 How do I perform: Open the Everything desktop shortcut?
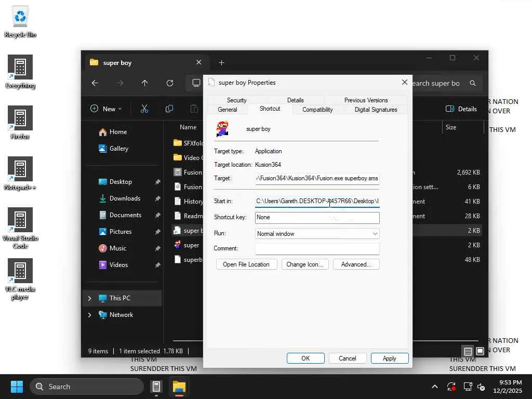[x=20, y=72]
